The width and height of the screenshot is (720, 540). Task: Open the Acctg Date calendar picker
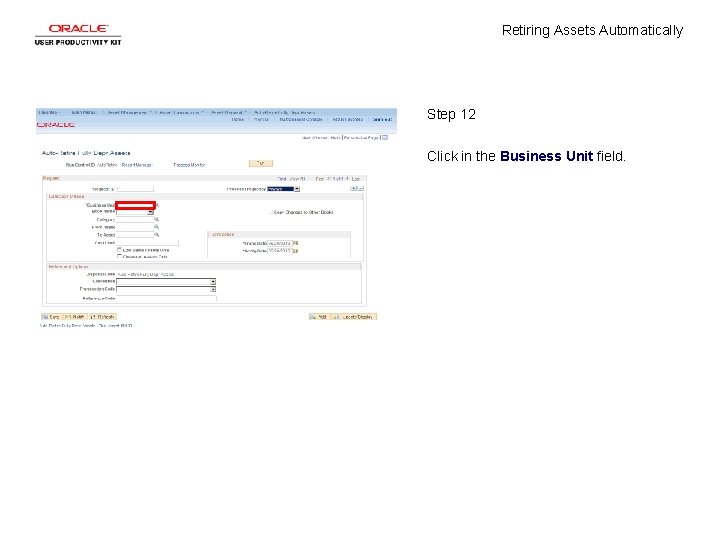click(x=296, y=251)
